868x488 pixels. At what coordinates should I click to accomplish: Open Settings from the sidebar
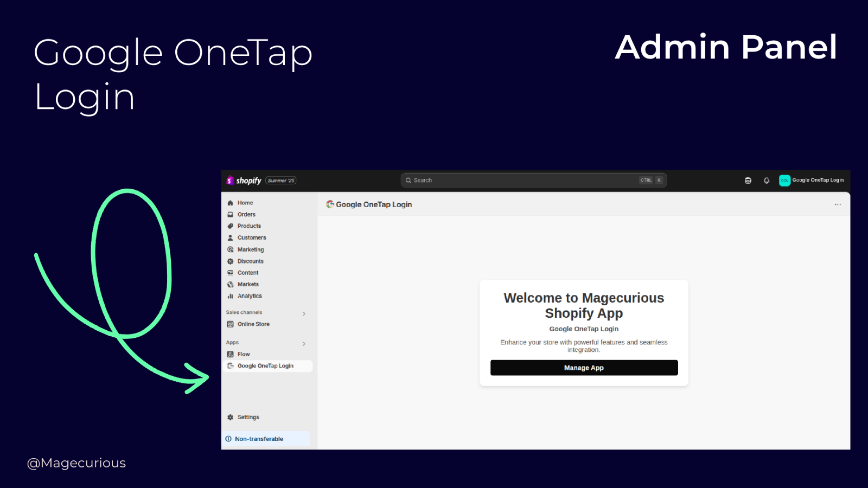coord(231,417)
